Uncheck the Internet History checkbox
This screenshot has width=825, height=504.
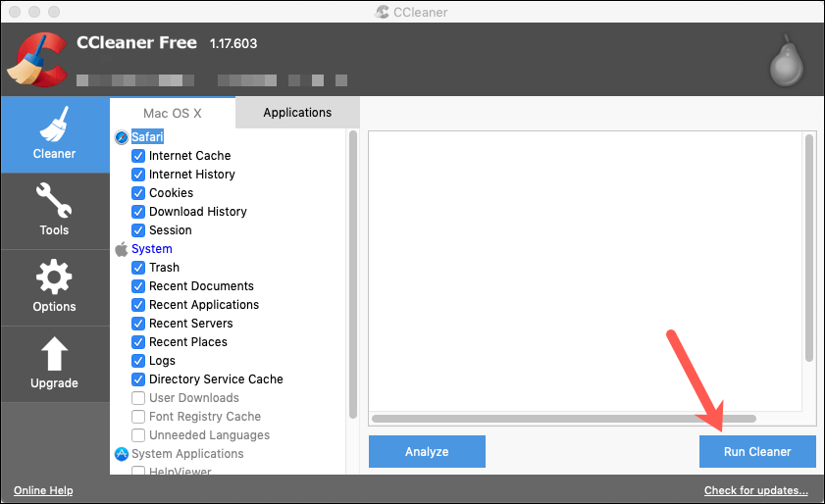click(138, 175)
